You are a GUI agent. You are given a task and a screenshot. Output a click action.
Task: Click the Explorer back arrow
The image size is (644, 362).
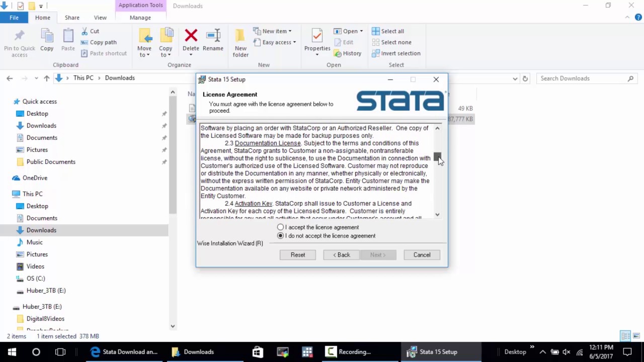pyautogui.click(x=10, y=78)
